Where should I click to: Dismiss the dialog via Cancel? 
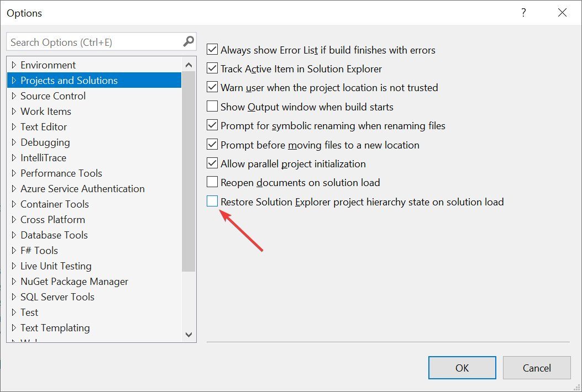[536, 368]
